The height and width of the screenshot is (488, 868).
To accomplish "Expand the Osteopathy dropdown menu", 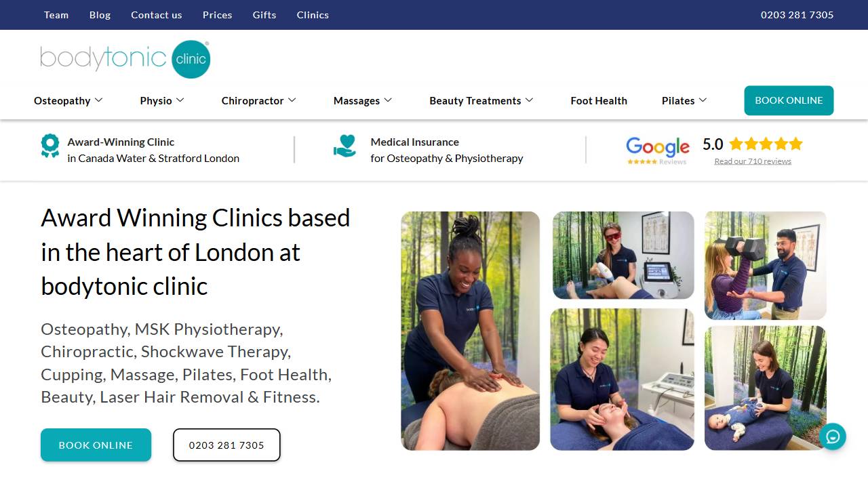I will point(68,100).
